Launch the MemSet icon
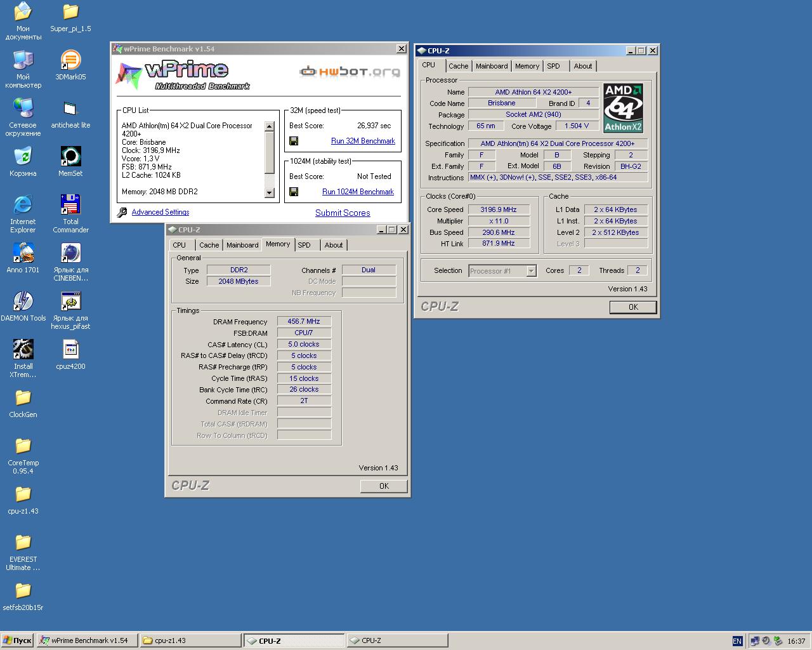Image resolution: width=812 pixels, height=650 pixels. tap(70, 162)
